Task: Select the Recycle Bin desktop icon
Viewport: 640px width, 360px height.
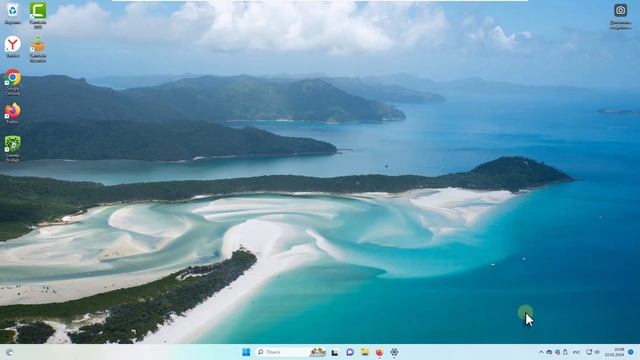Action: coord(13,13)
